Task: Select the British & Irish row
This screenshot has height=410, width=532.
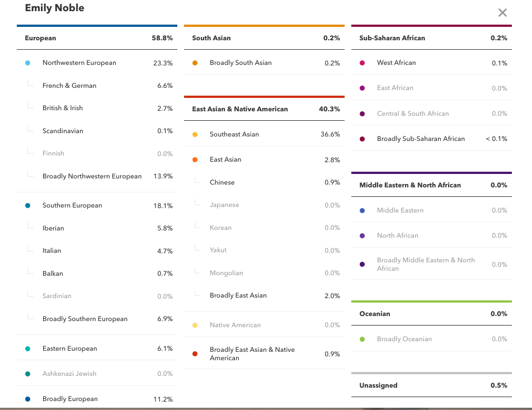Action: click(63, 108)
